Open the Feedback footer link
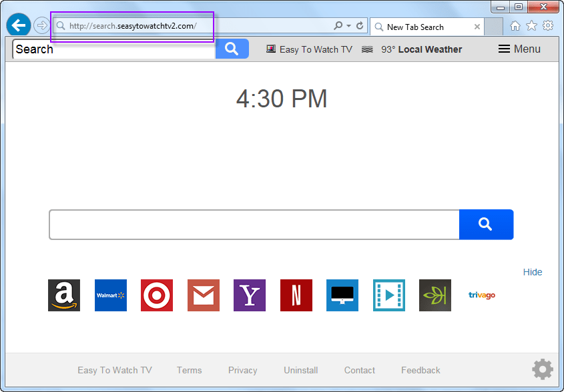Viewport: 564px width, 392px height. (x=421, y=370)
